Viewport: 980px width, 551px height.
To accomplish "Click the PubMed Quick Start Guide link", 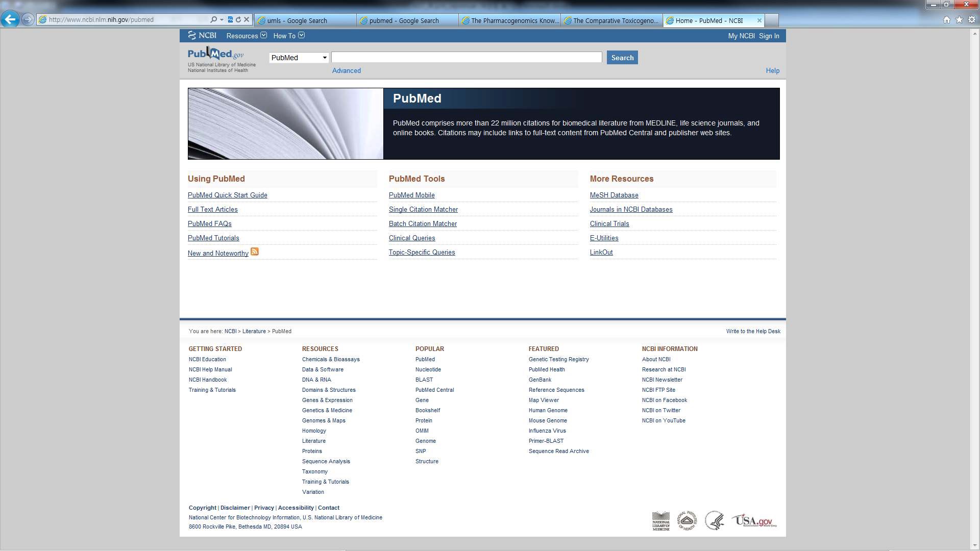I will [x=228, y=194].
